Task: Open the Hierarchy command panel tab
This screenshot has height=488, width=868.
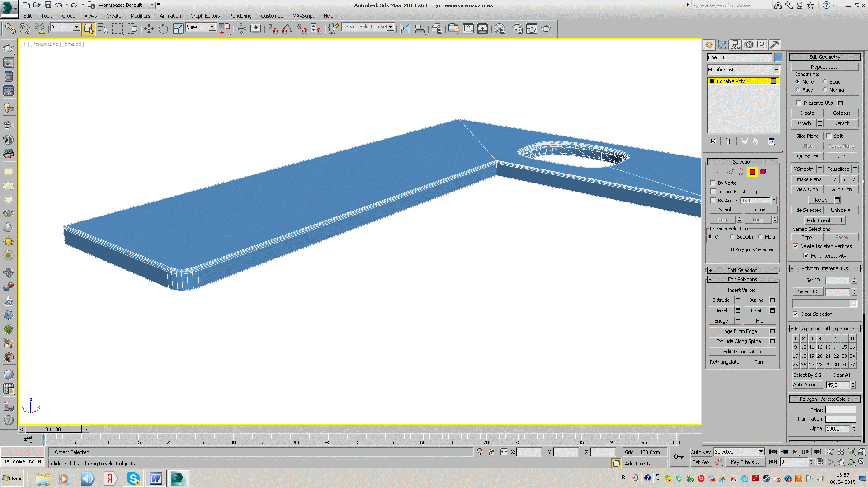Action: [735, 45]
